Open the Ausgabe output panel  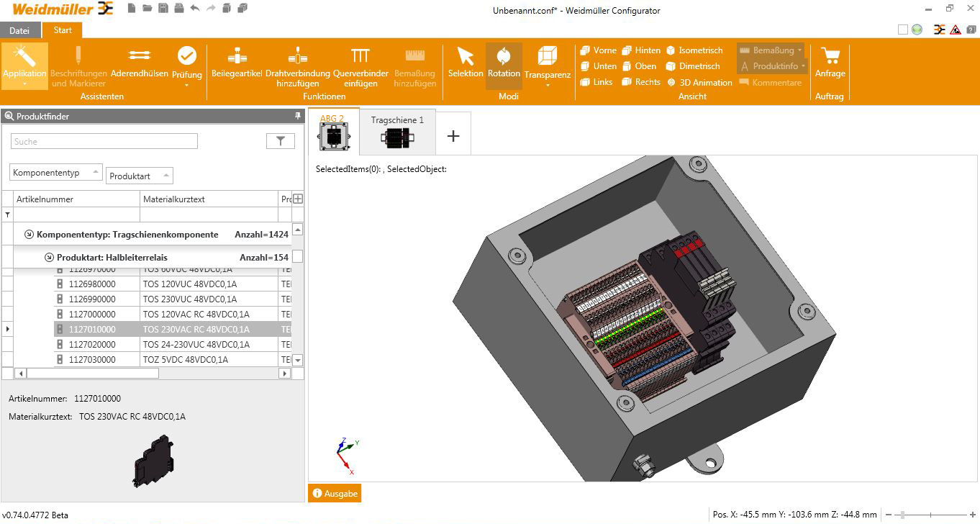tap(335, 494)
